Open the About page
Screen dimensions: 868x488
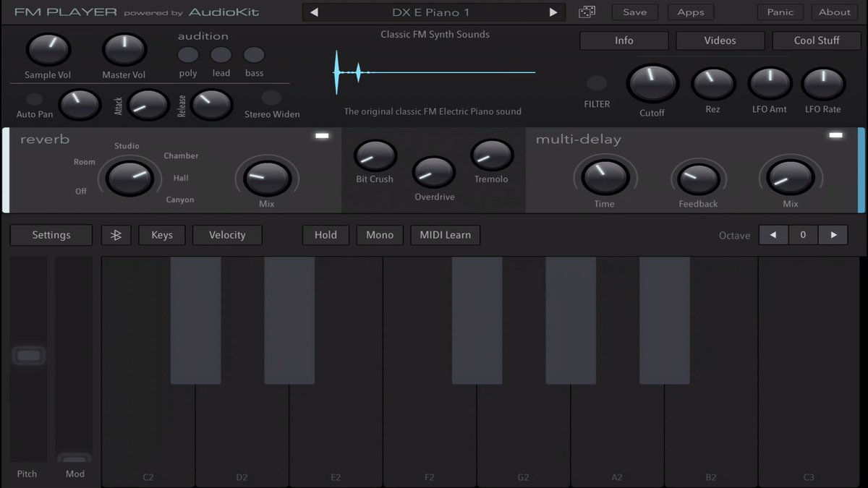coord(835,12)
